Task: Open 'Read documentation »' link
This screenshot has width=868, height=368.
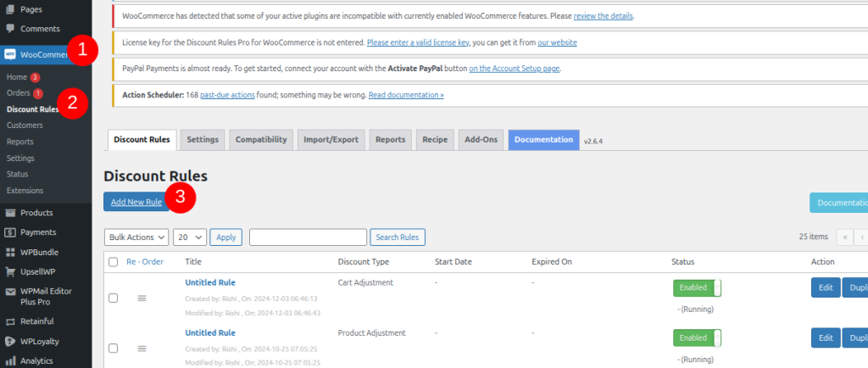Action: (406, 95)
